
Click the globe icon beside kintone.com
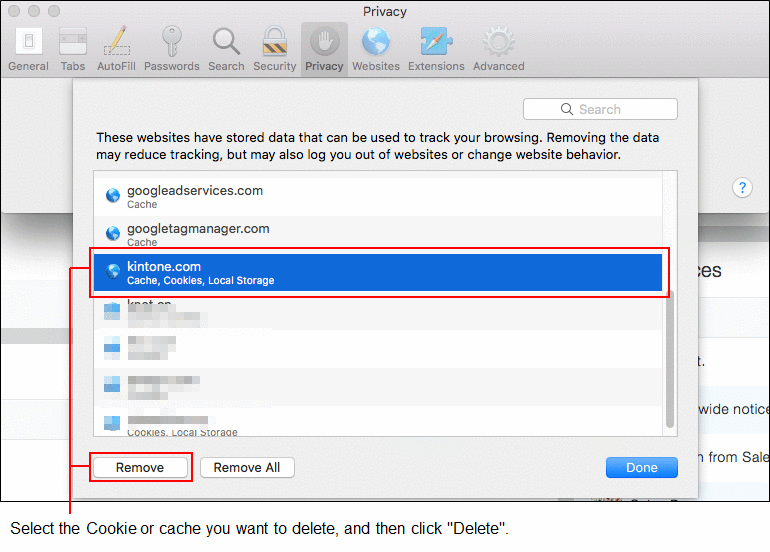(x=113, y=271)
